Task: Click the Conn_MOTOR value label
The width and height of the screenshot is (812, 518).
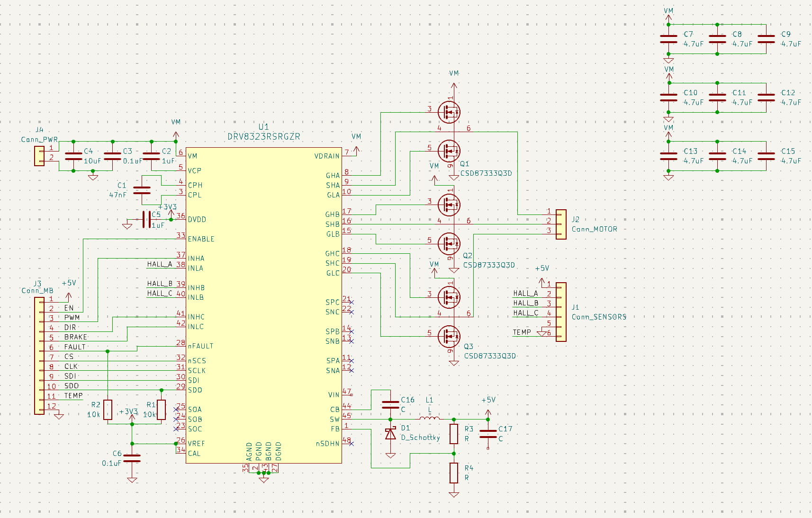Action: 595,229
